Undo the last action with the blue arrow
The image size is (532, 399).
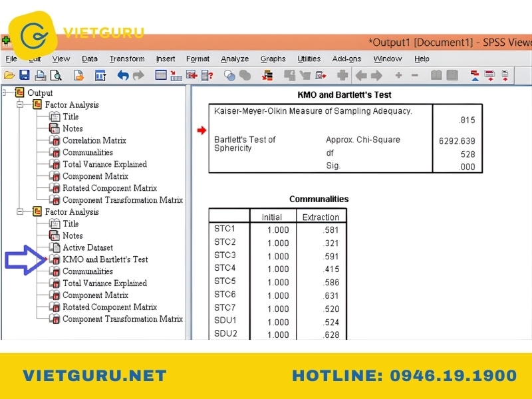pyautogui.click(x=123, y=75)
